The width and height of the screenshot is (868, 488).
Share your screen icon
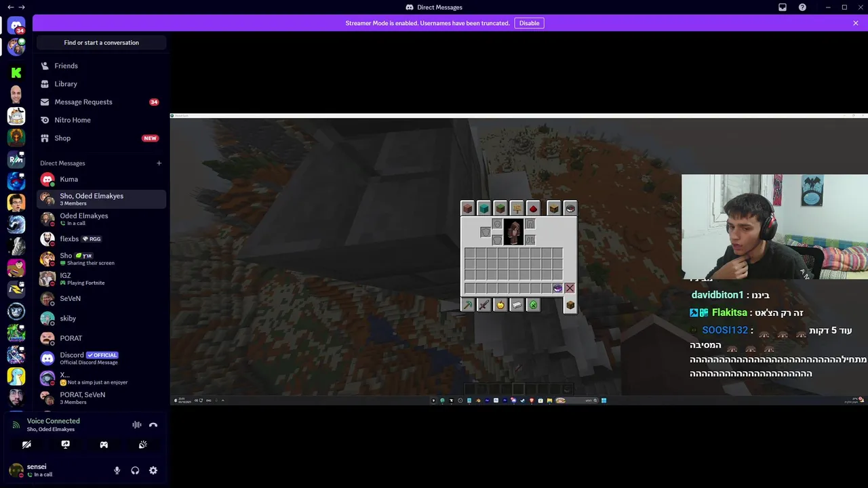[x=65, y=445]
